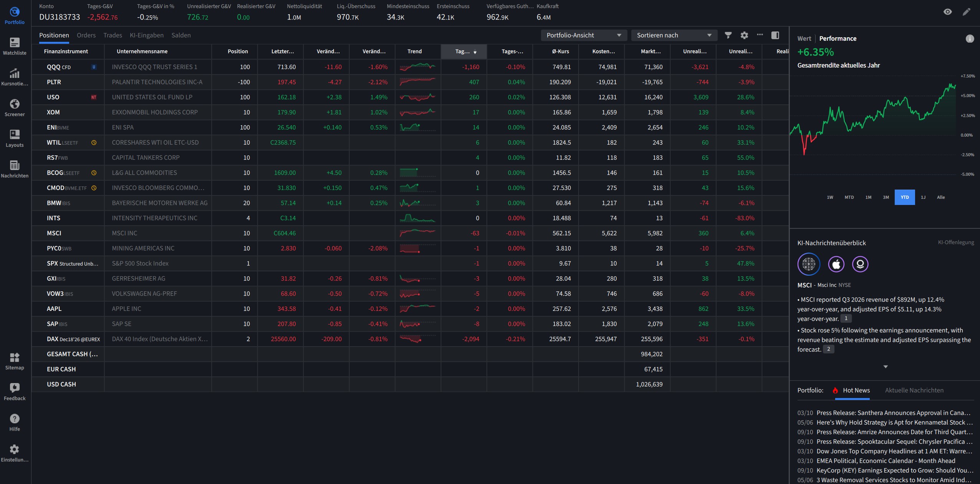Click the clock icon next to WTIL
This screenshot has height=484, width=980.
point(94,143)
